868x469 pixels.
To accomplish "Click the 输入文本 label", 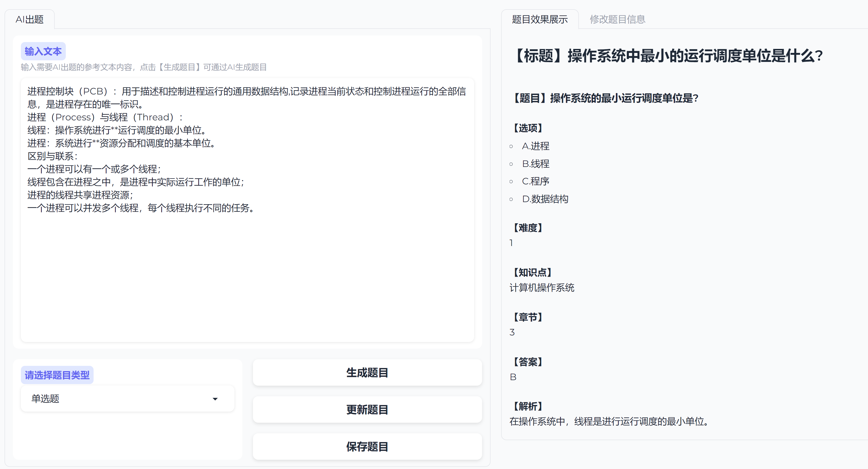I will [43, 51].
